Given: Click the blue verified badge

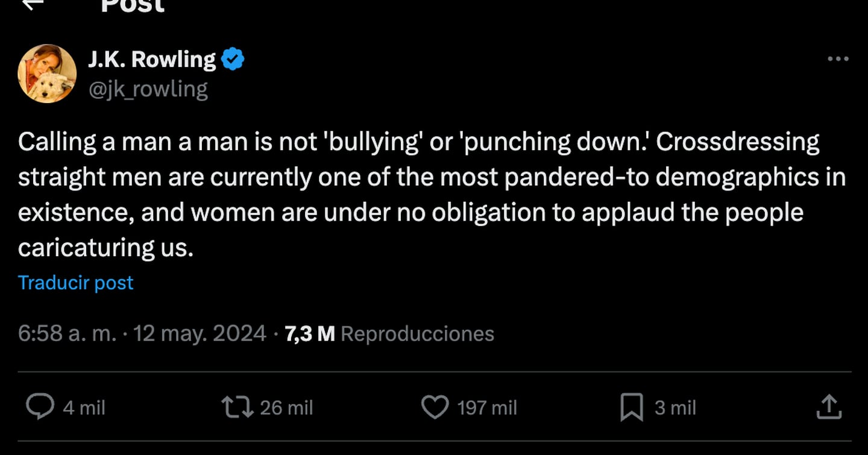Looking at the screenshot, I should 233,59.
